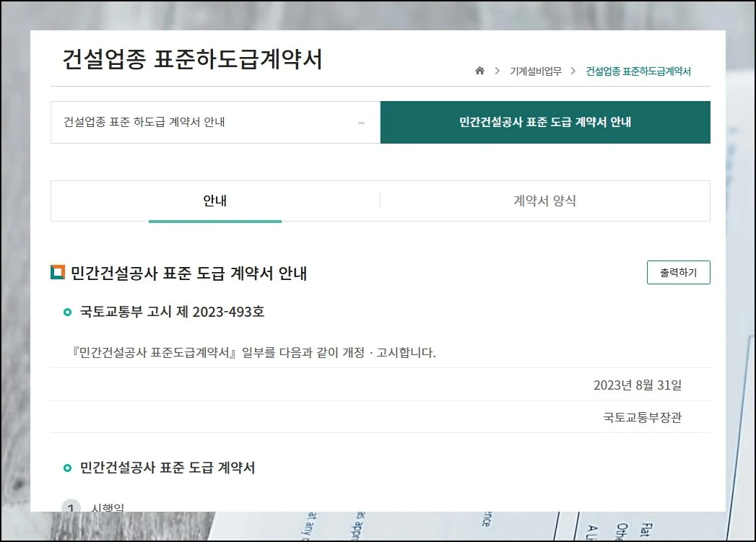Click the 국토교통부장관 signature text
This screenshot has height=542, width=756.
[x=642, y=417]
